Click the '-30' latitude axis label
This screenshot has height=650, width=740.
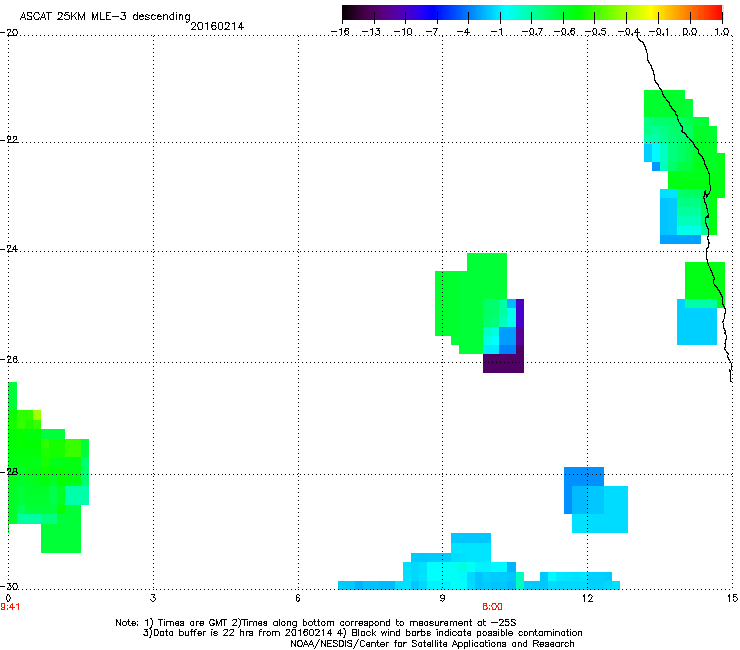[x=9, y=586]
